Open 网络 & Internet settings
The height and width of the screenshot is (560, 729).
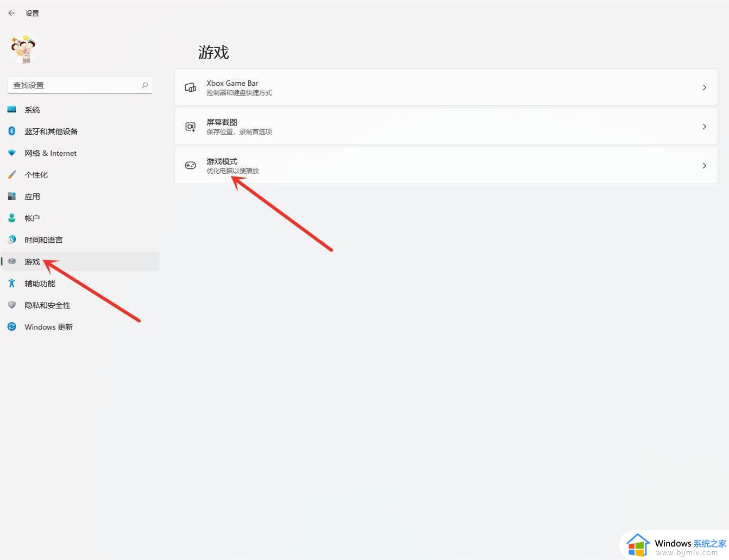[x=80, y=153]
